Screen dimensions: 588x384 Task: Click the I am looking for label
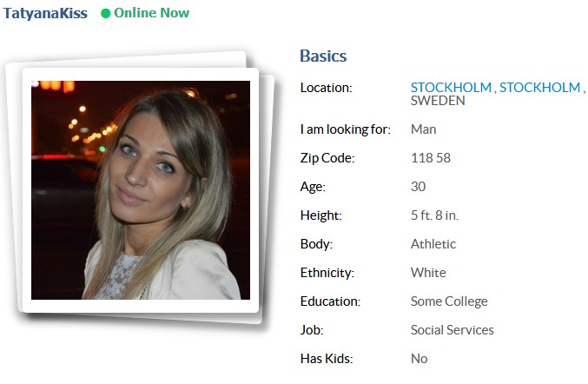click(346, 129)
